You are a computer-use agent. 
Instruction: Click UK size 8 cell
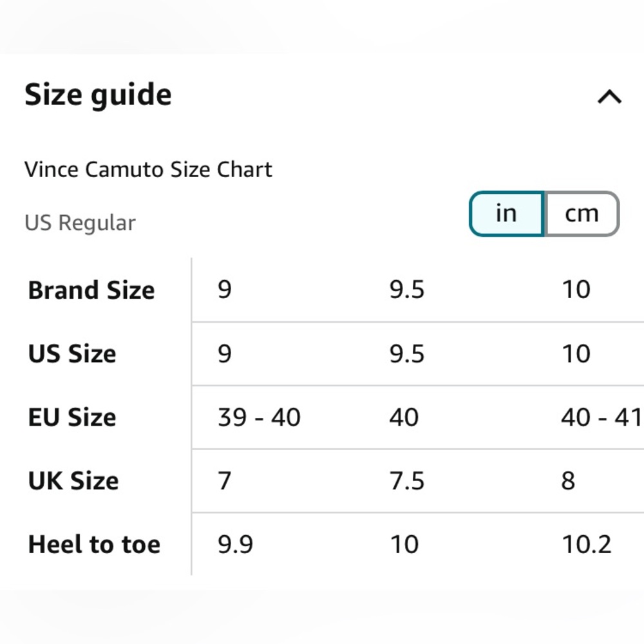(568, 480)
